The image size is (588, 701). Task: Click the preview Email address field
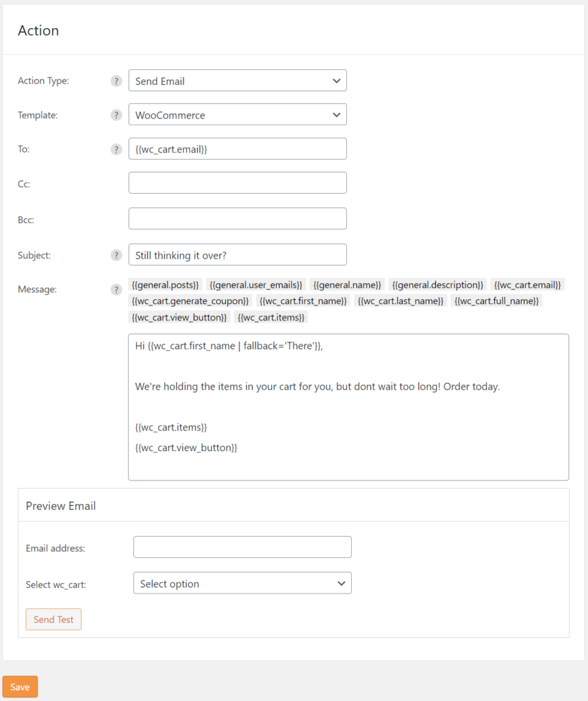[x=242, y=547]
